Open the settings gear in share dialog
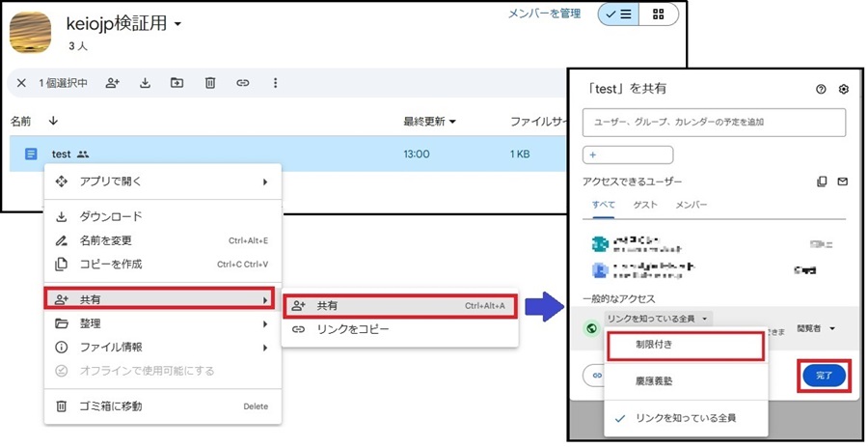The height and width of the screenshot is (447, 868). pyautogui.click(x=843, y=89)
